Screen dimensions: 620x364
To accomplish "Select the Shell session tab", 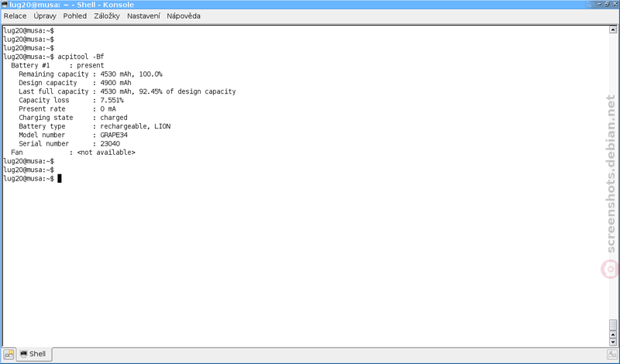I will coord(34,354).
